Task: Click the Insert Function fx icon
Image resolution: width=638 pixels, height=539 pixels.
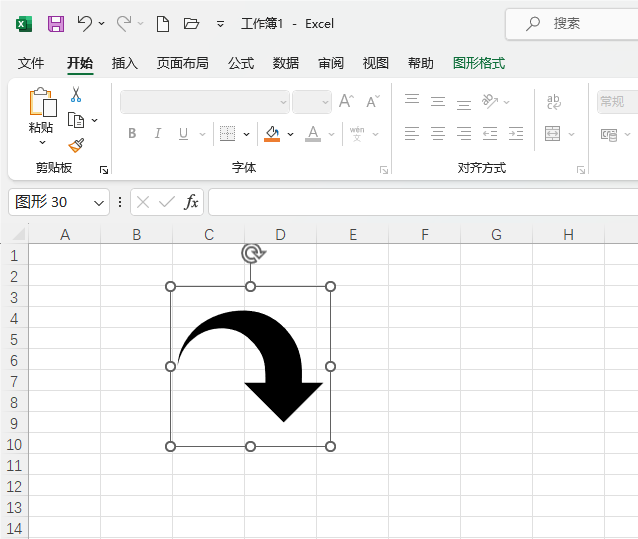Action: click(x=191, y=202)
